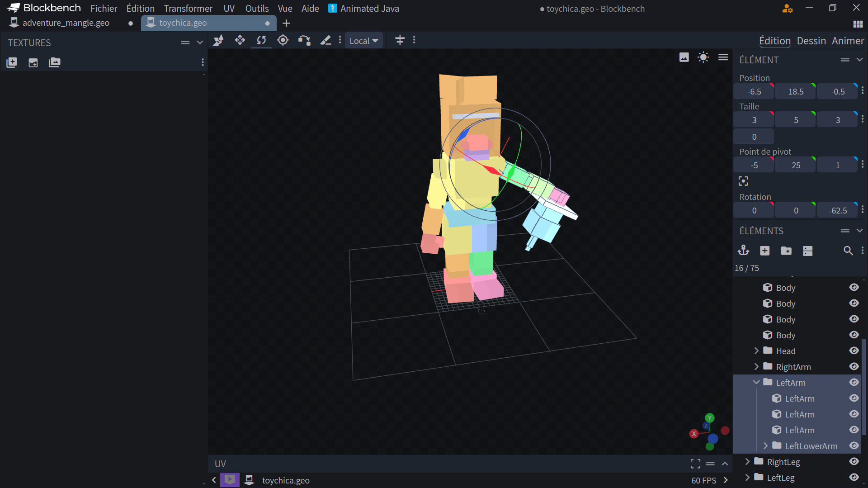868x488 pixels.
Task: Switch to Animer mode
Action: [848, 41]
